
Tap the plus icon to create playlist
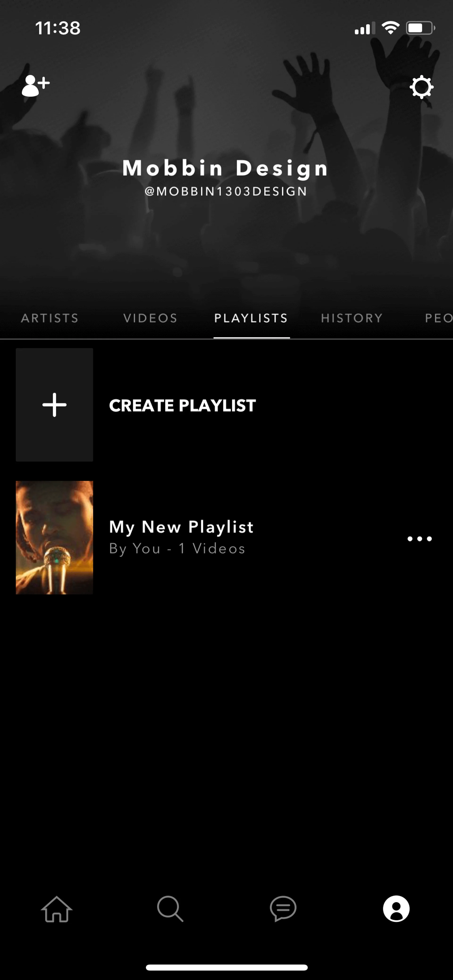tap(55, 405)
